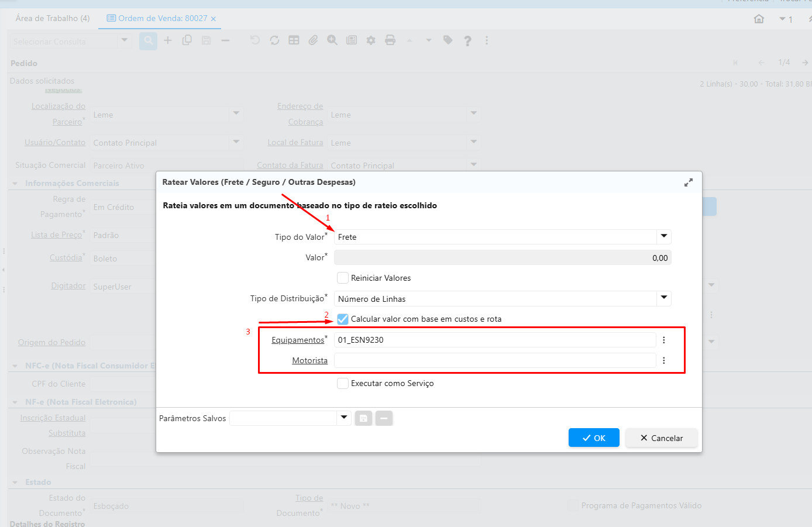
Task: Click the attachment paperclip icon
Action: [314, 40]
